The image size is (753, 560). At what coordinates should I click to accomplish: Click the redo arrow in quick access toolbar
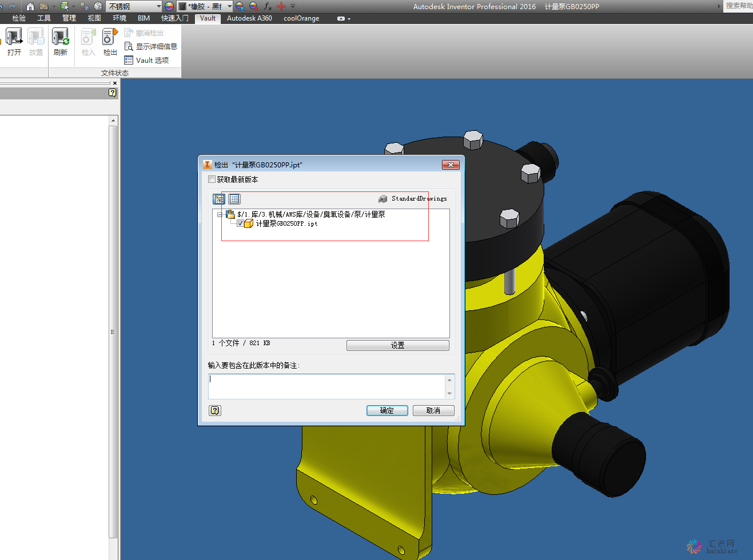12,6
